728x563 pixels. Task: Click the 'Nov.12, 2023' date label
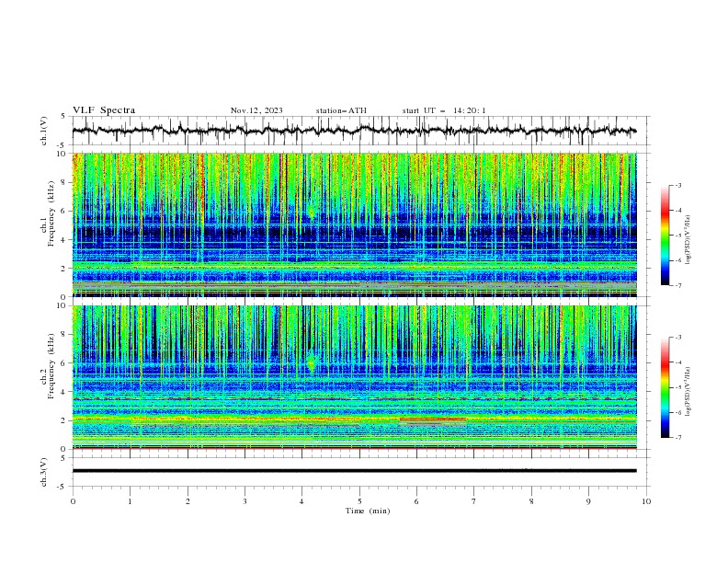point(256,110)
